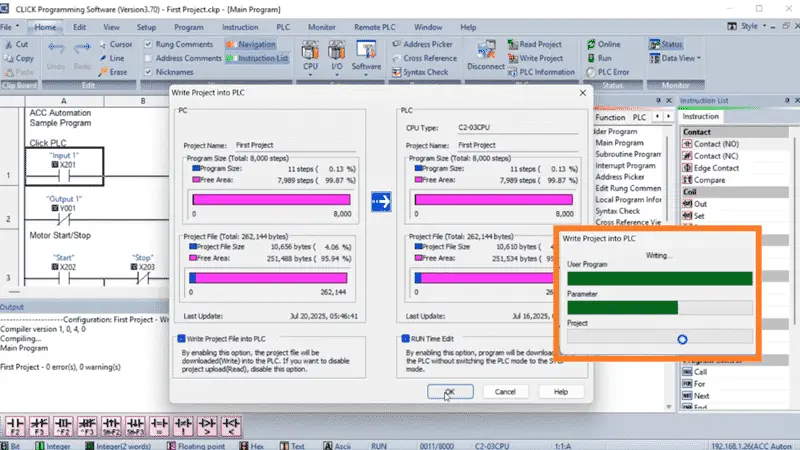
Task: Toggle the Instruction List panel button
Action: 258,58
